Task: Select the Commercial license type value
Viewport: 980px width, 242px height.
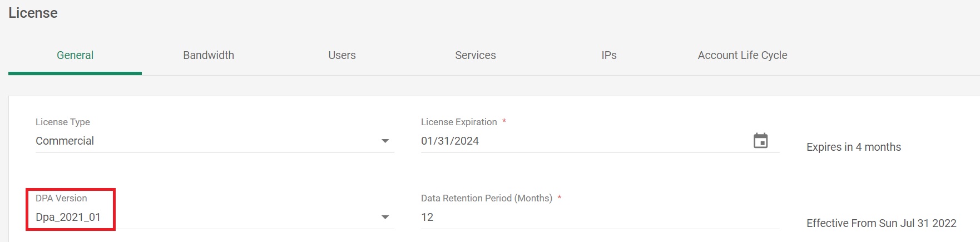Action: click(65, 141)
